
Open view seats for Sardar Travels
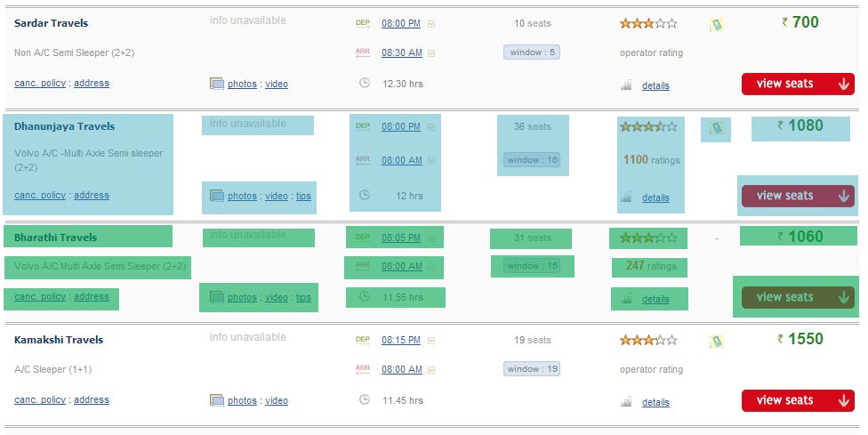[x=798, y=84]
